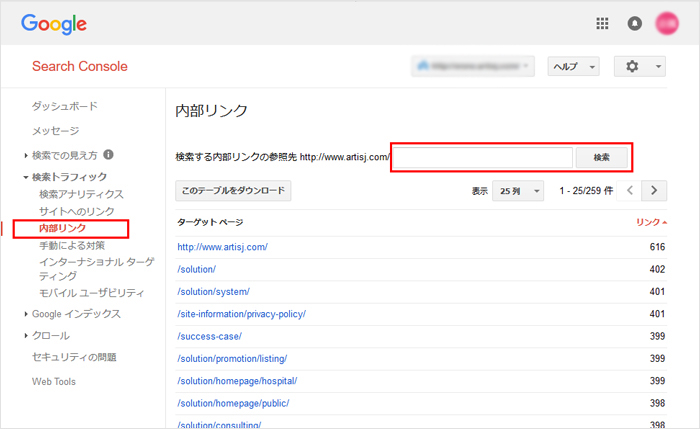Click このテーブルをダウンロード button
Screen dimensions: 700x429
click(233, 191)
